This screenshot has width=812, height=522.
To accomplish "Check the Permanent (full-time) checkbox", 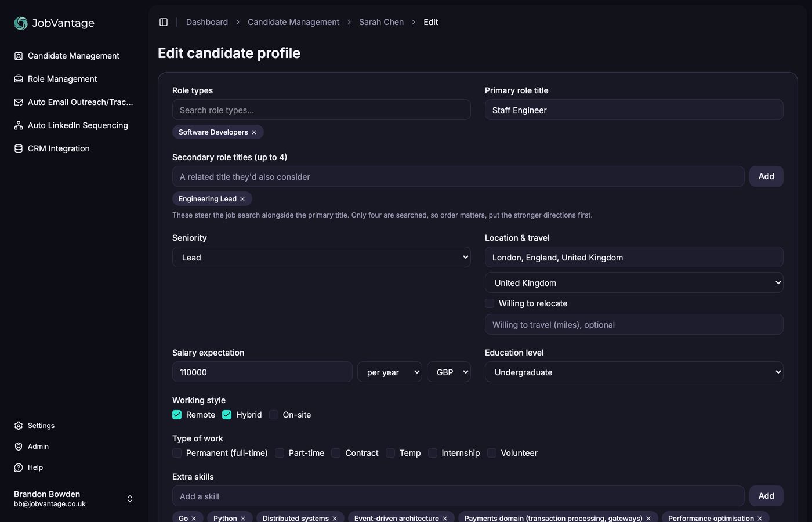I will click(177, 453).
